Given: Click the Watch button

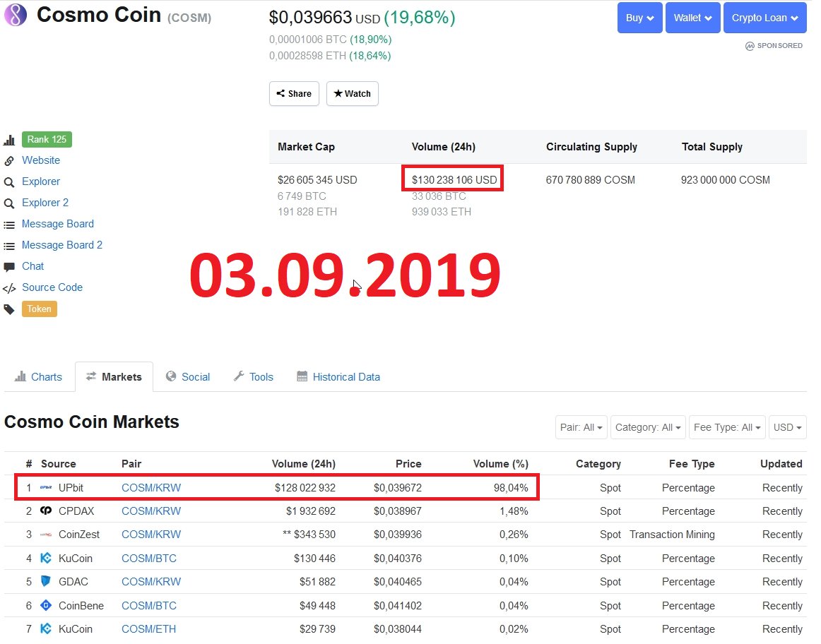Looking at the screenshot, I should 353,94.
